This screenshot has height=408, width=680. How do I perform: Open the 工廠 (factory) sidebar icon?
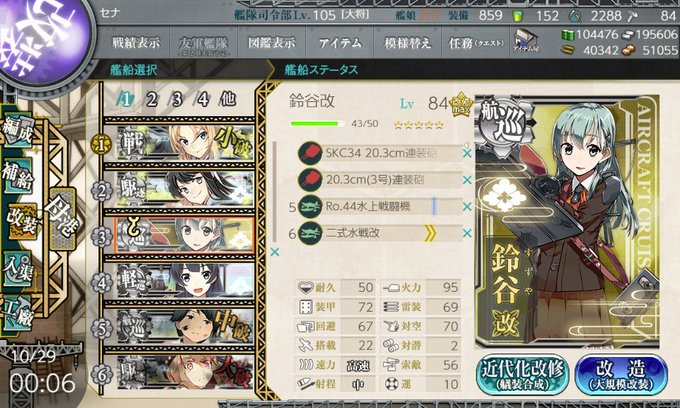[x=17, y=314]
